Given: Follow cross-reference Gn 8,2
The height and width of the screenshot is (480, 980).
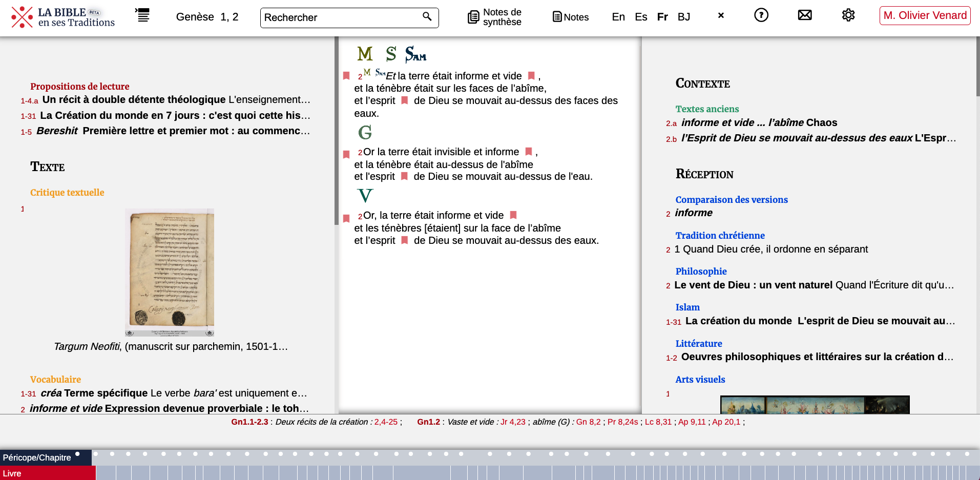Looking at the screenshot, I should (588, 422).
